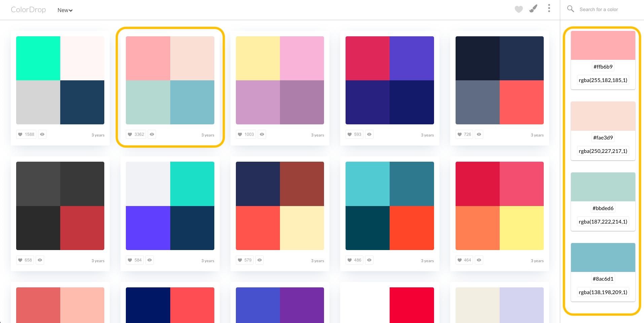Select the #bbded6 mint color swatch
644x323 pixels.
[x=603, y=187]
